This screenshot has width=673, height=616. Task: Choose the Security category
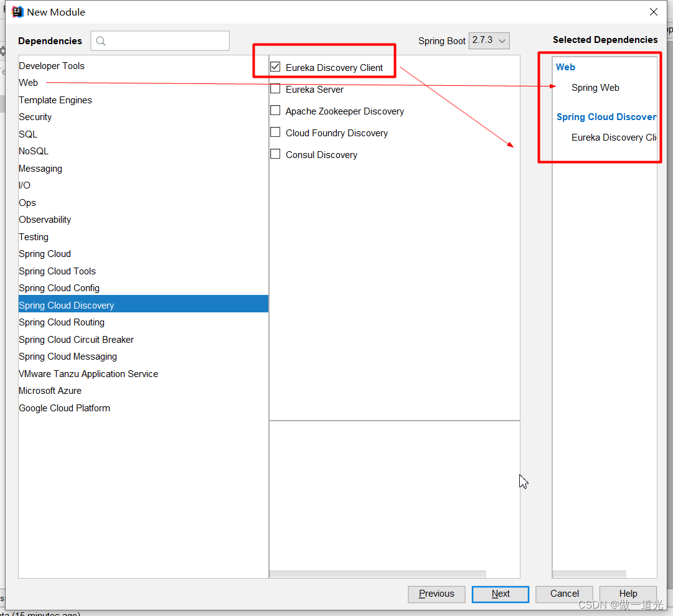point(143,117)
